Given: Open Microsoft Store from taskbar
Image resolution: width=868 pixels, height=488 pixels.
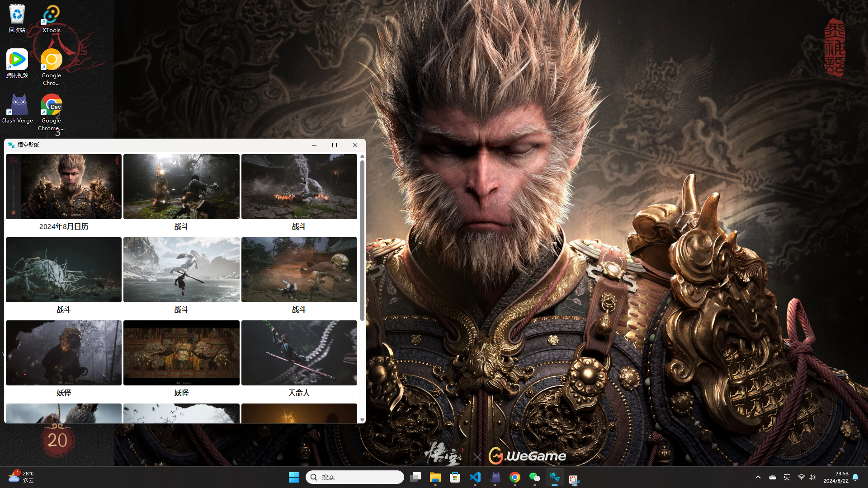Looking at the screenshot, I should click(455, 477).
